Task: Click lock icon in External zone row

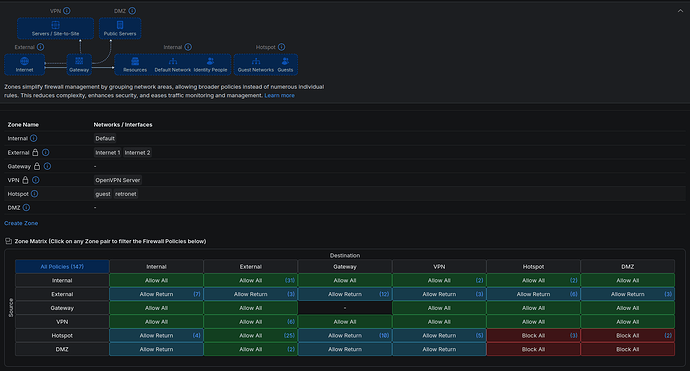Action: pos(35,152)
